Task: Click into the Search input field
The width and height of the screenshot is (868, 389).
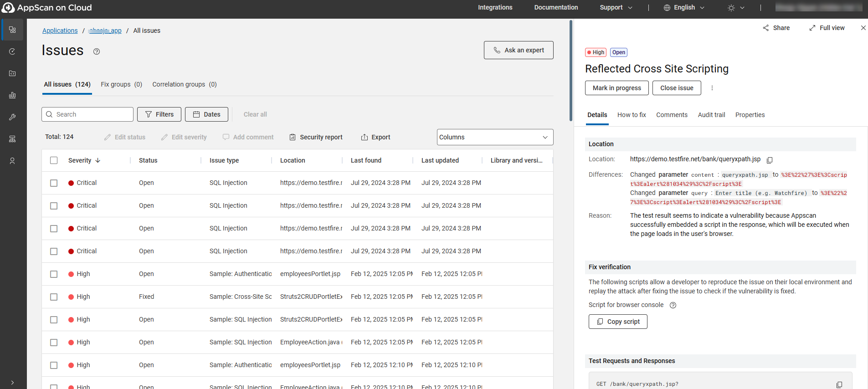Action: [91, 114]
